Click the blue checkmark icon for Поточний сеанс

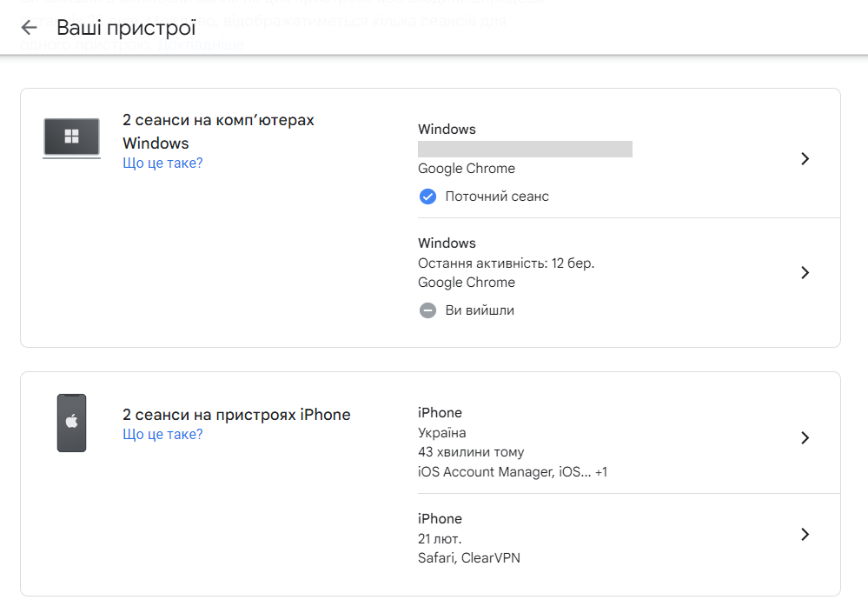tap(427, 197)
